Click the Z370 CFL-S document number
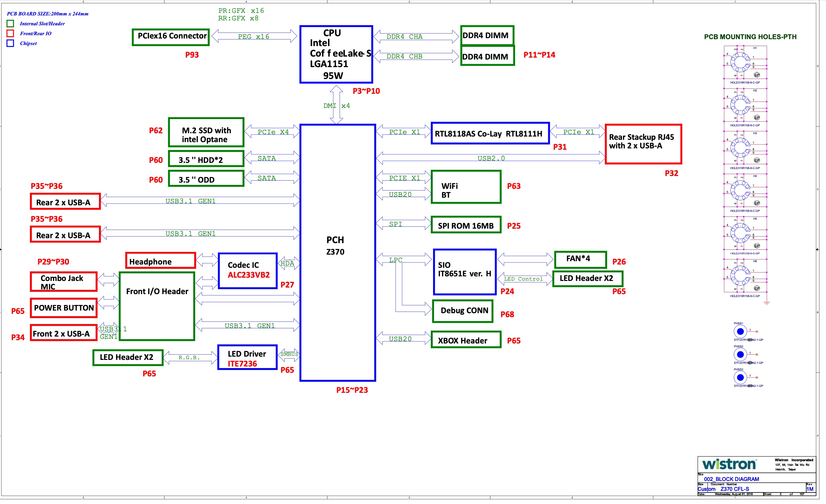This screenshot has width=826, height=504. 735,489
